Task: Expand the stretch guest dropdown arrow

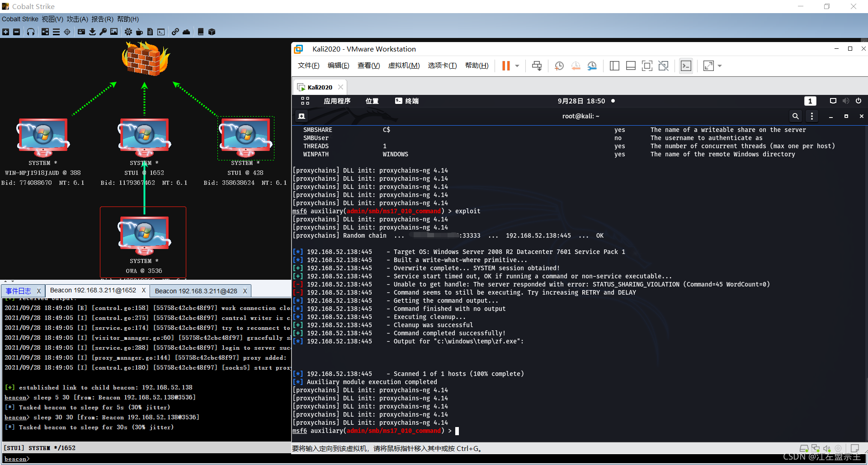Action: click(720, 66)
